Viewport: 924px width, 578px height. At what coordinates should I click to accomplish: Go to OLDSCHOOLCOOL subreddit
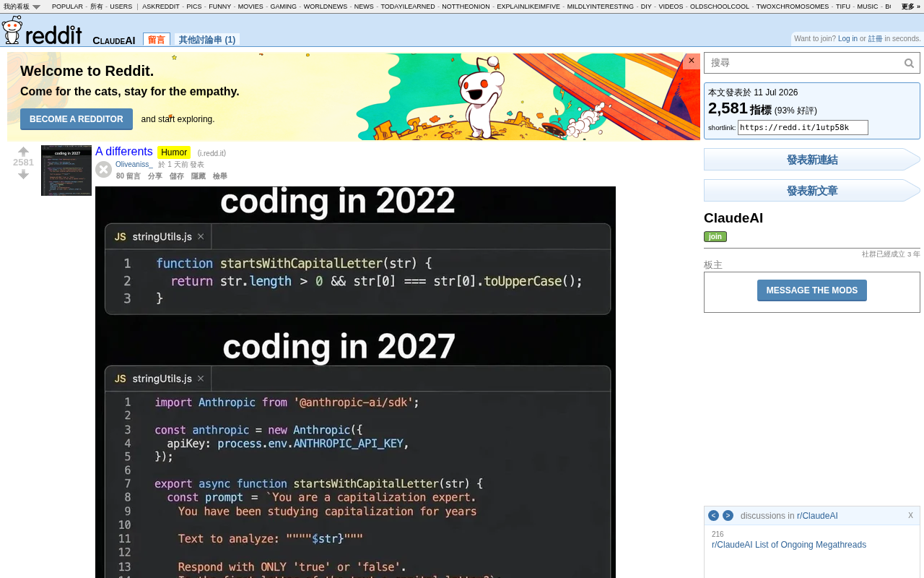(720, 7)
